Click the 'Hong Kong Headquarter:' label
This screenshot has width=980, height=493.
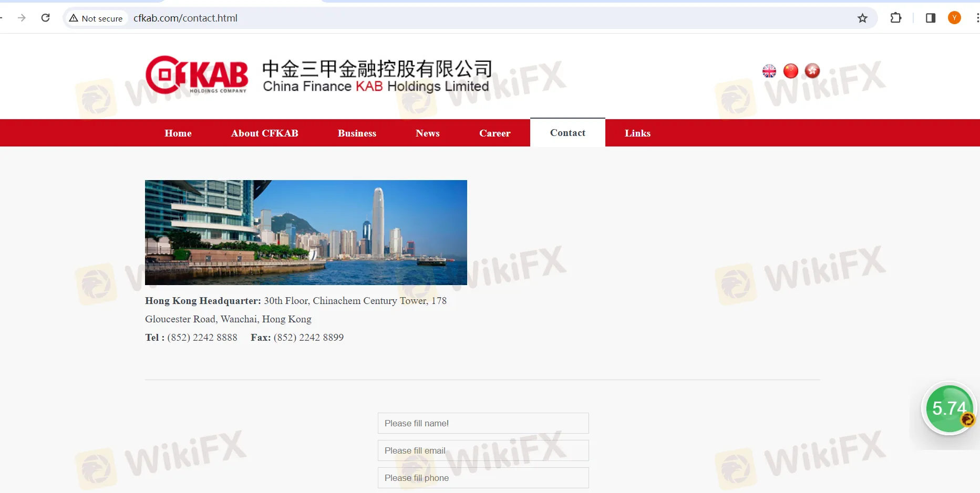click(x=203, y=301)
